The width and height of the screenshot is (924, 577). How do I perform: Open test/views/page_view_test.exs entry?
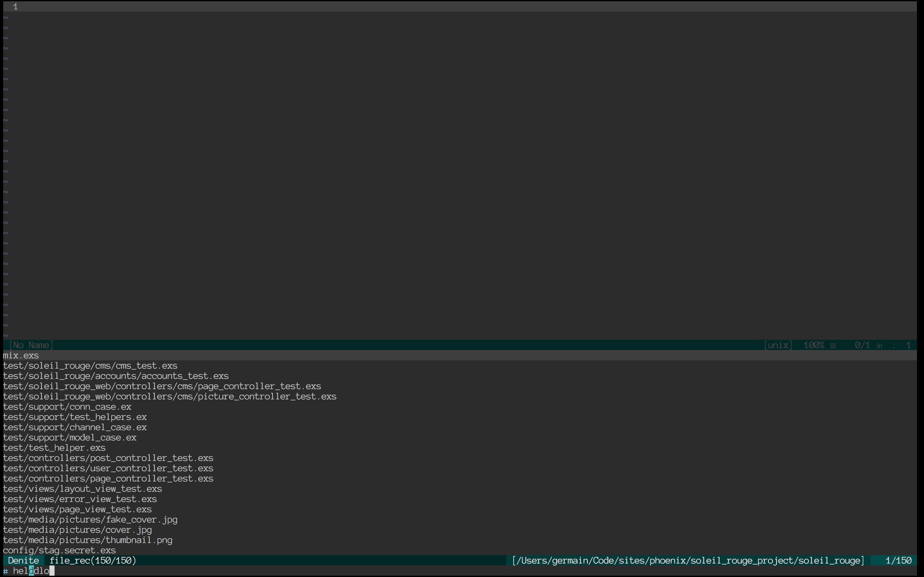tap(76, 509)
